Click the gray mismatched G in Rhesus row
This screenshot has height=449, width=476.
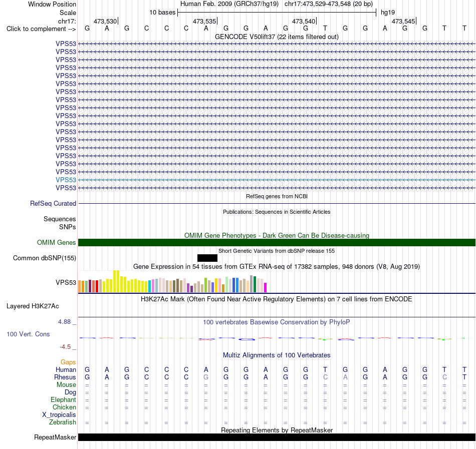tap(206, 377)
